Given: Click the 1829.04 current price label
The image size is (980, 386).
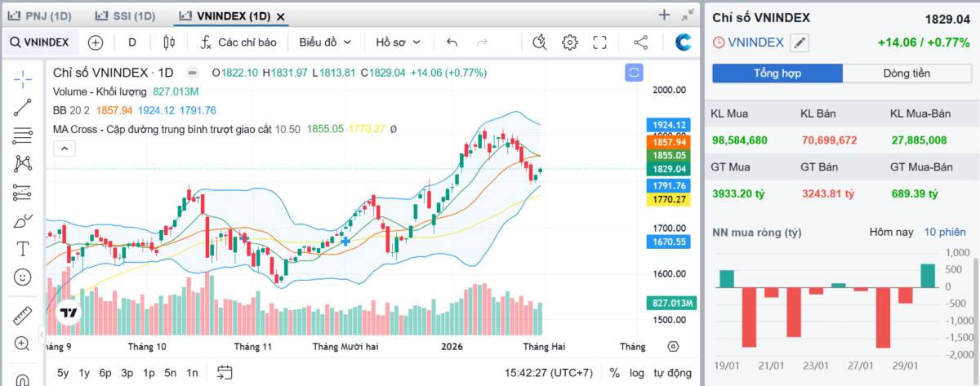Looking at the screenshot, I should tap(669, 169).
